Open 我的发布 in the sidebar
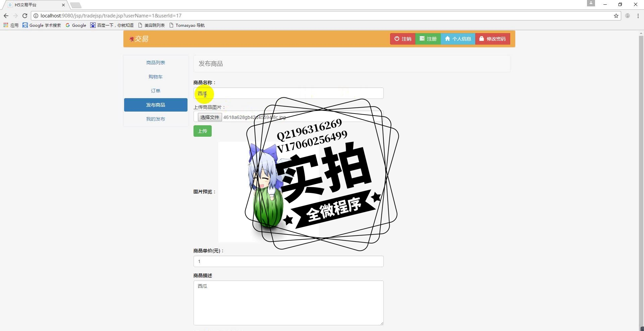The height and width of the screenshot is (331, 644). click(x=156, y=119)
